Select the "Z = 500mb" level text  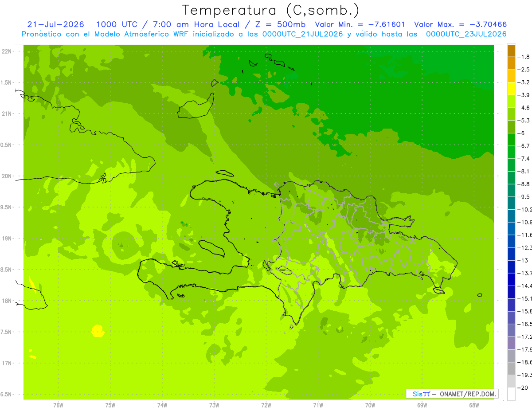point(280,25)
